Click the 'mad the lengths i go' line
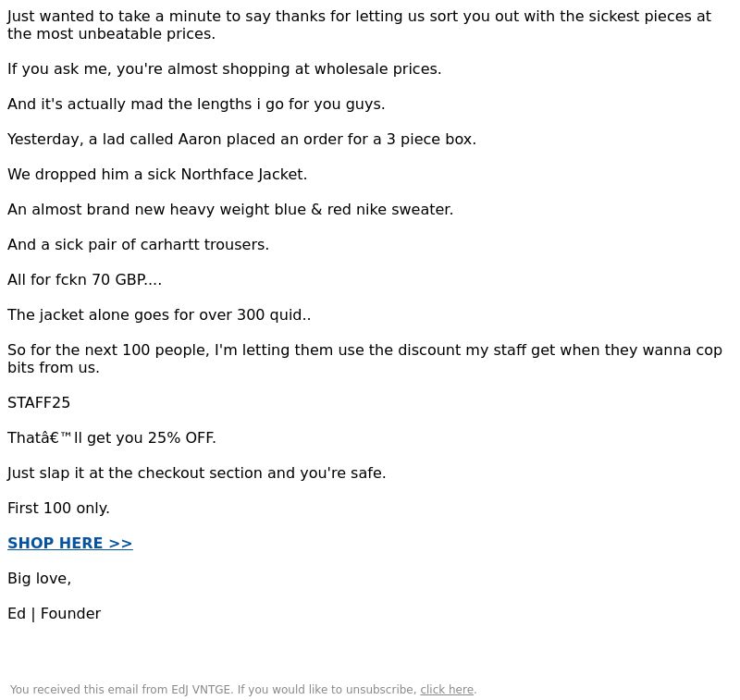 pos(196,104)
